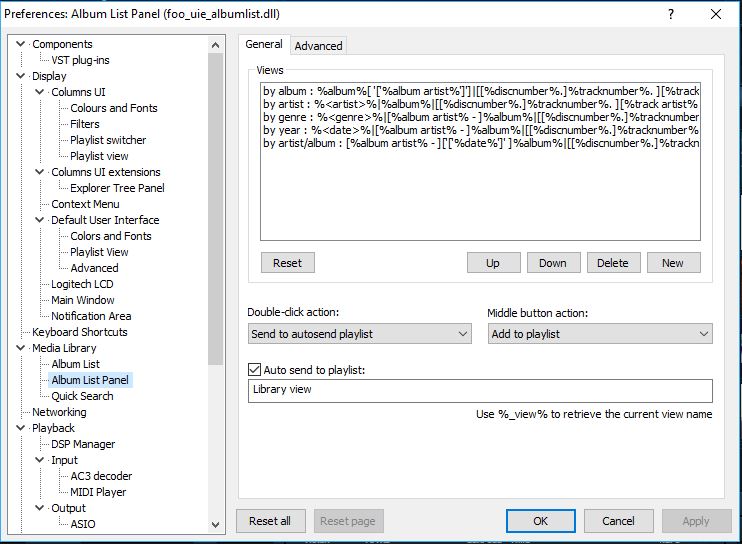Collapse the Media Library tree node
742x544 pixels.
(x=22, y=348)
